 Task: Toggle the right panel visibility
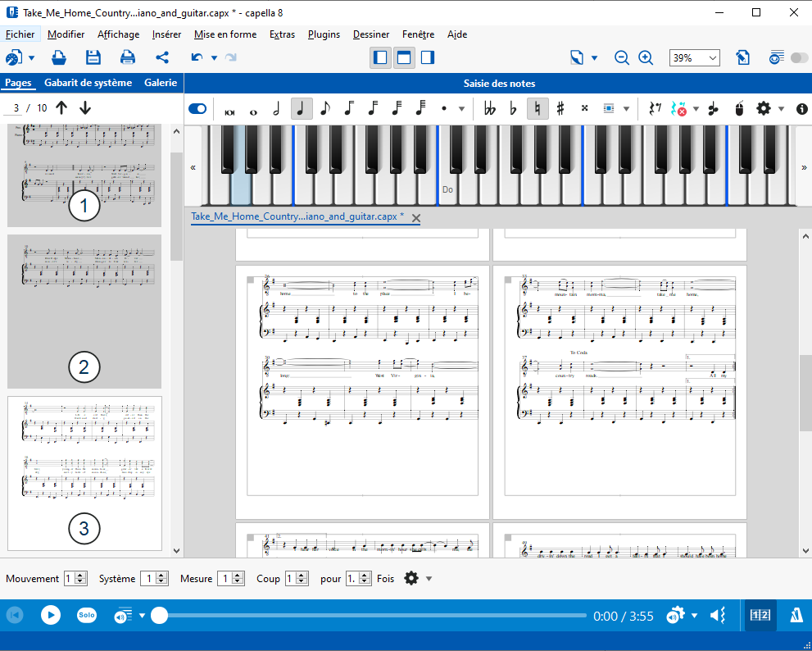[x=427, y=57]
